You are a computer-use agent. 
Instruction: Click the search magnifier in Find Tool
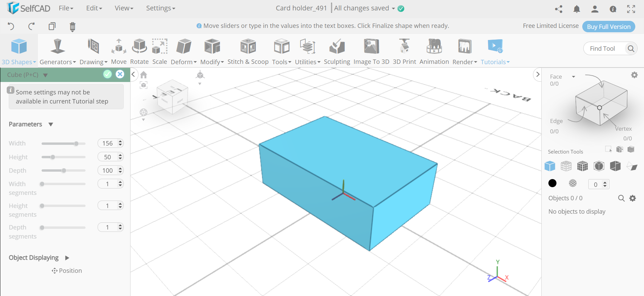click(631, 49)
